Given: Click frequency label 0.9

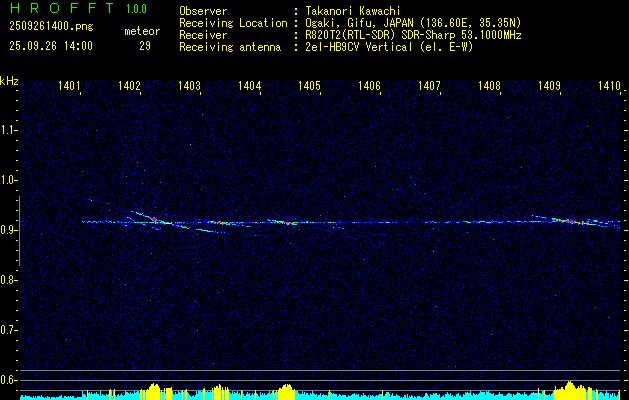Looking at the screenshot, I should [7, 230].
